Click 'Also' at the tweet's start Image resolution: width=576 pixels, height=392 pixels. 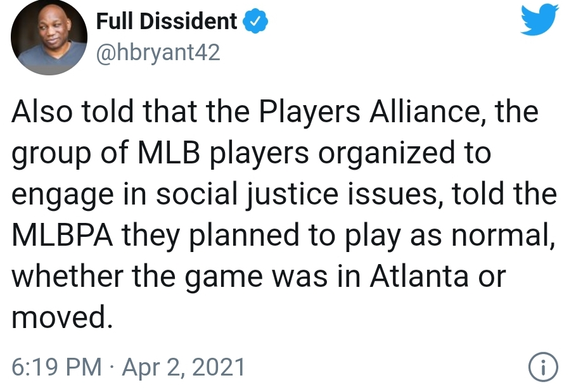click(x=42, y=111)
